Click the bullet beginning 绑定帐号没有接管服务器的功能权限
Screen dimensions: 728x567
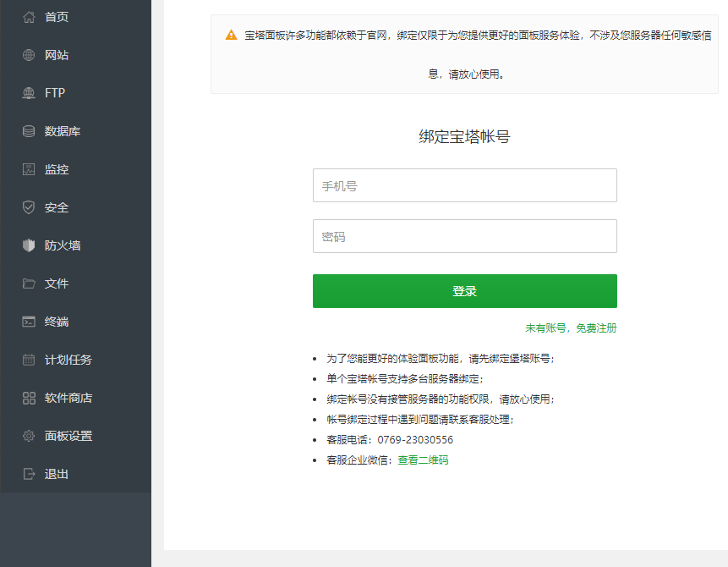pos(441,399)
